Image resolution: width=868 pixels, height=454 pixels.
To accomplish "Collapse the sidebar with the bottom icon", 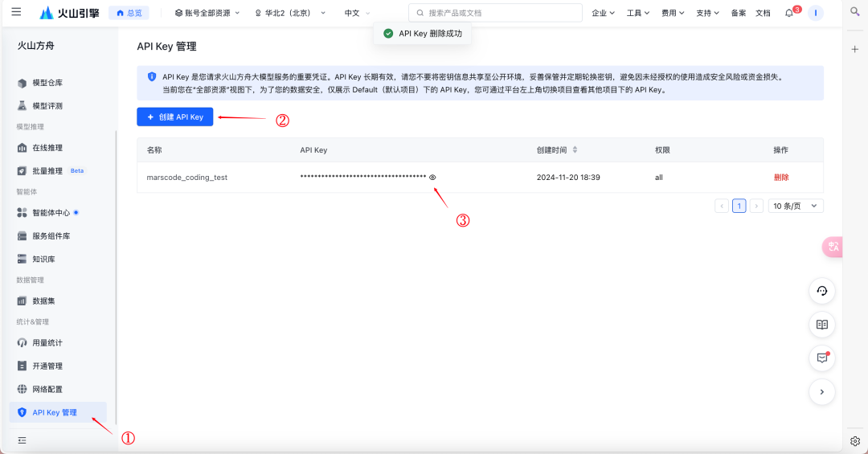I will click(x=23, y=440).
